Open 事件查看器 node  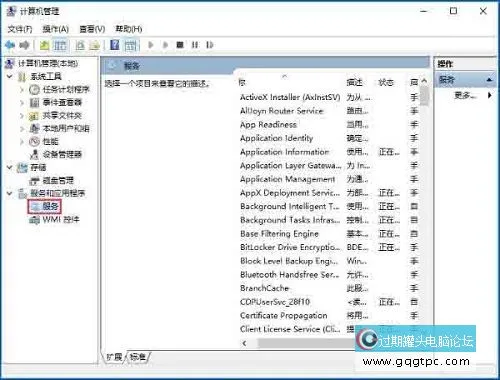tap(62, 102)
